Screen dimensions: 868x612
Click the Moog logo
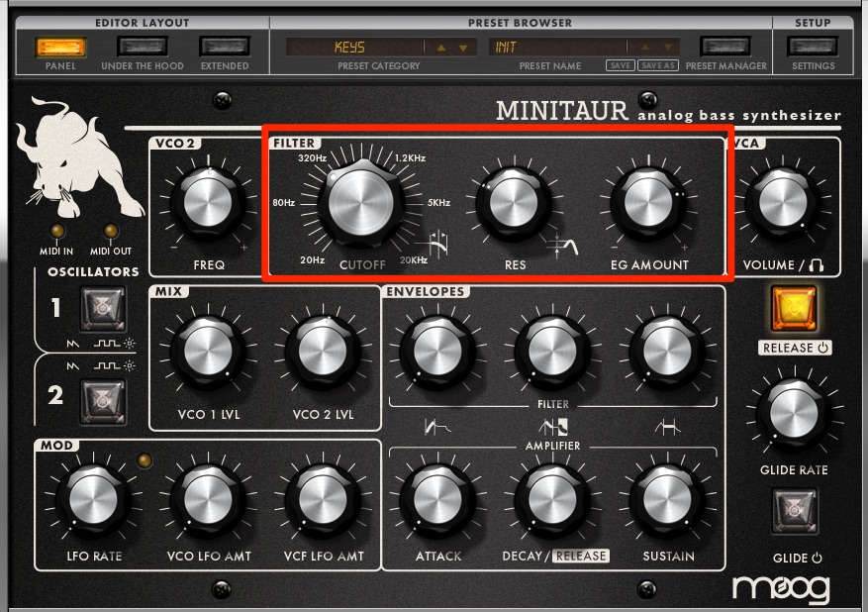tap(781, 589)
